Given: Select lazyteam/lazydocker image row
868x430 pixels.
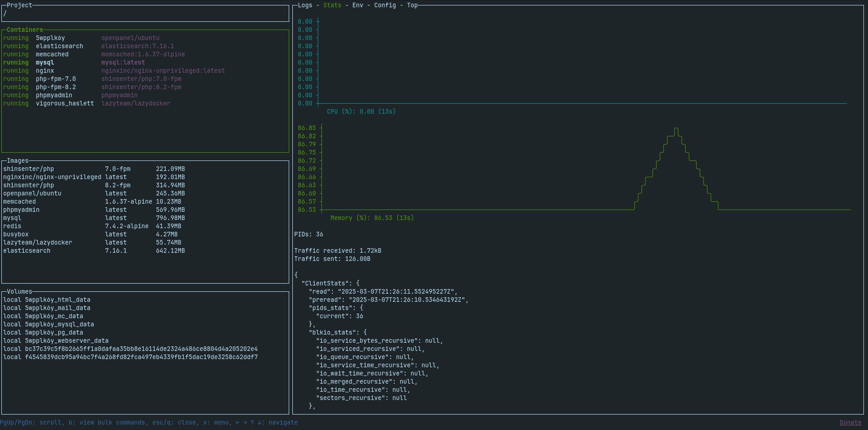Looking at the screenshot, I should pos(145,242).
